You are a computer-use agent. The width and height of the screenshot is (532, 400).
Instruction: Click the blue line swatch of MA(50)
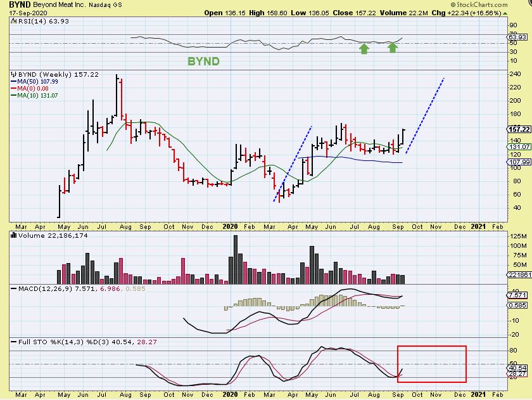pyautogui.click(x=13, y=82)
